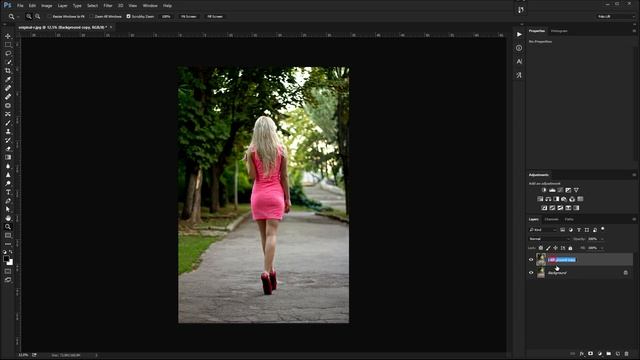The height and width of the screenshot is (360, 640).
Task: Click the Fit Screen button
Action: pos(189,16)
